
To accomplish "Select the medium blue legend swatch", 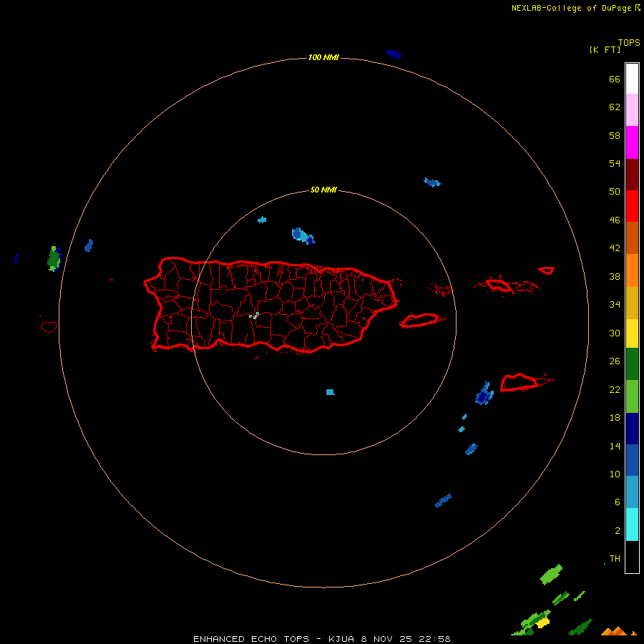I will [x=632, y=460].
